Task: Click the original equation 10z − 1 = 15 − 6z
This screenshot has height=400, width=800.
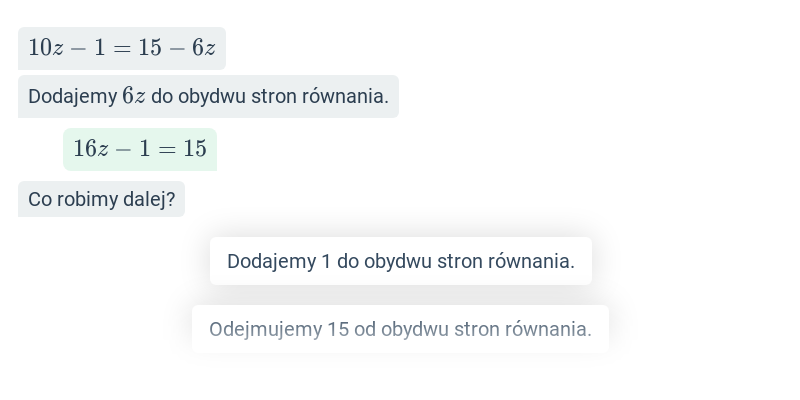Action: coord(122,48)
